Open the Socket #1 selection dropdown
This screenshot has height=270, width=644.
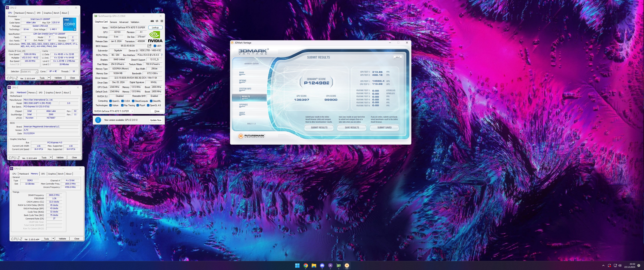coord(29,71)
